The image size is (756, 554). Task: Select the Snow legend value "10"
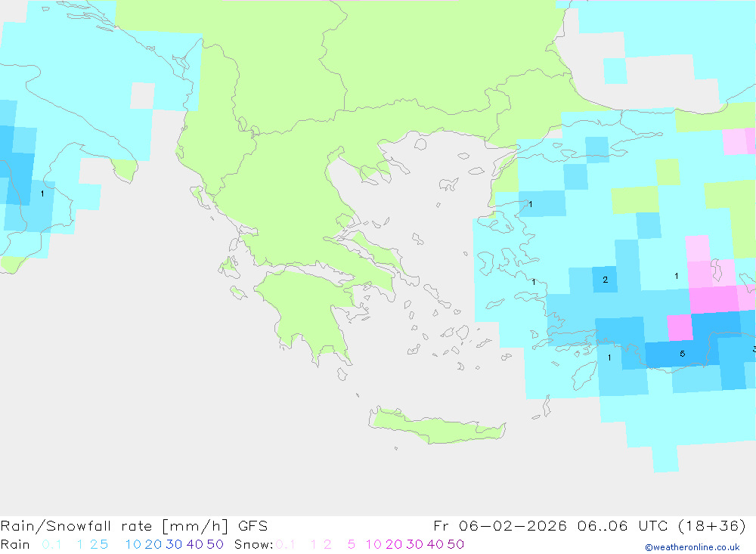pos(373,544)
